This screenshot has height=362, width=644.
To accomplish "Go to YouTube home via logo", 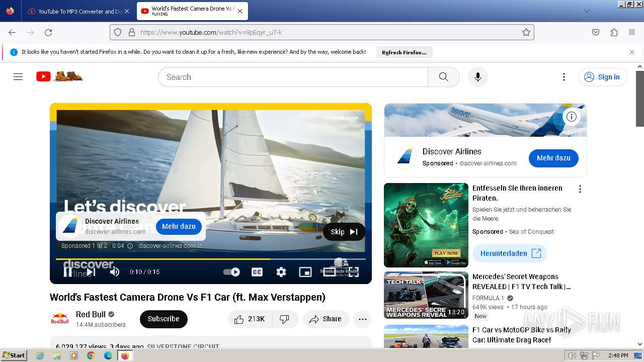I will pyautogui.click(x=59, y=76).
